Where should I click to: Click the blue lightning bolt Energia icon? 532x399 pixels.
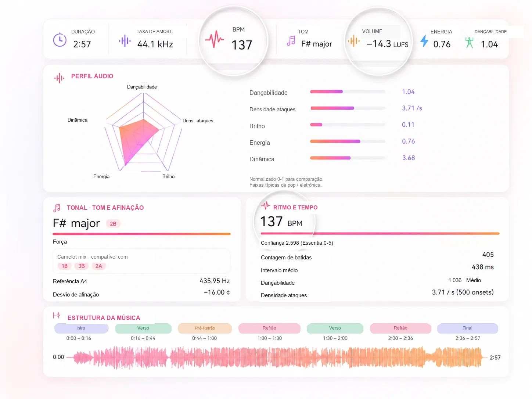click(x=424, y=41)
